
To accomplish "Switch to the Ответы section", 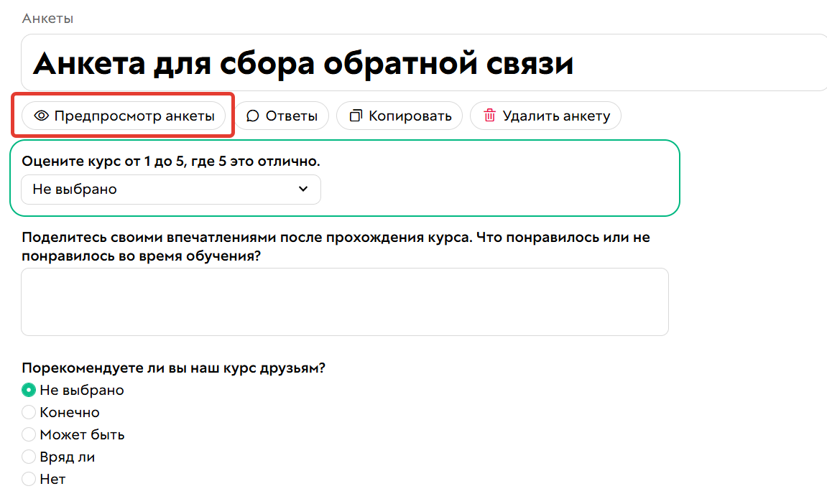I will point(283,115).
